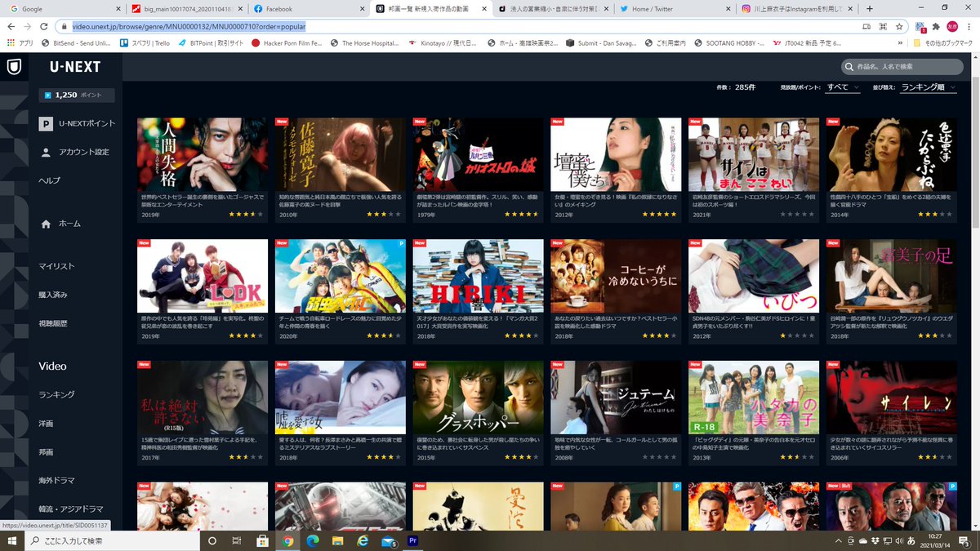Open the カリオストロの城 thumbnail
Screen dimensions: 980x551
click(x=479, y=154)
